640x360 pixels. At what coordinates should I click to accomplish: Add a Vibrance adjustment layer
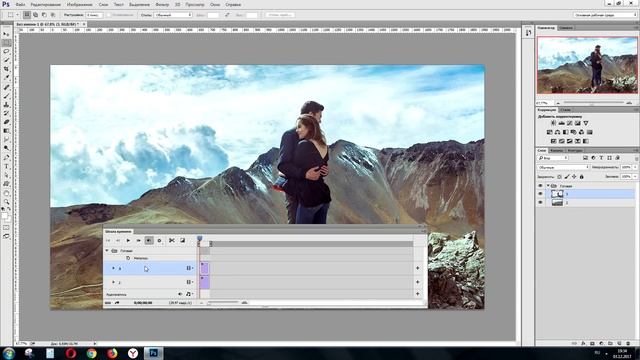point(585,123)
